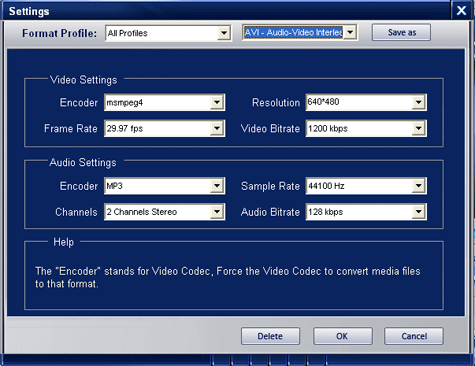Viewport: 475px width, 366px height.
Task: Click the Video Settings group heading
Action: pos(83,80)
